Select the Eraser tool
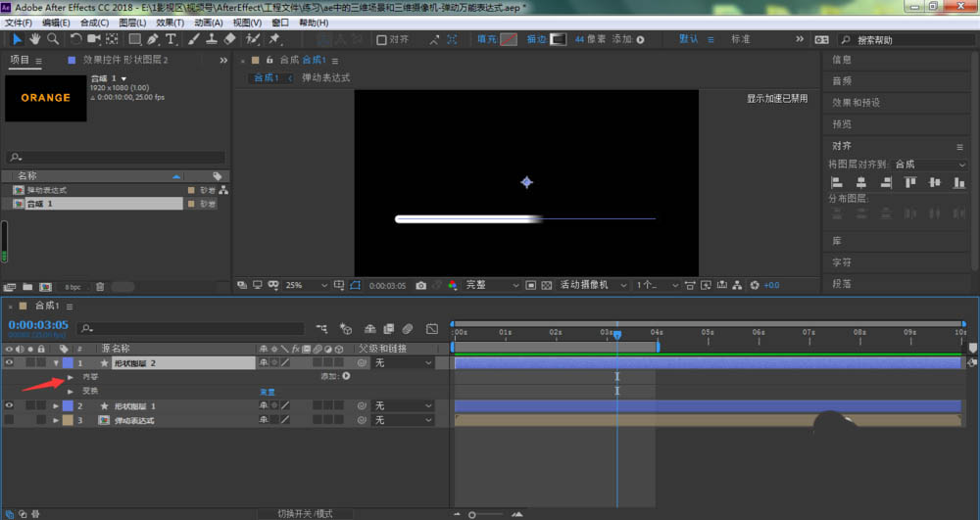This screenshot has width=980, height=520. 230,39
